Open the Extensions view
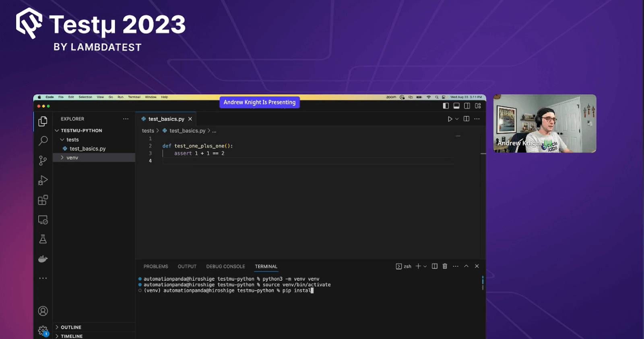 43,200
